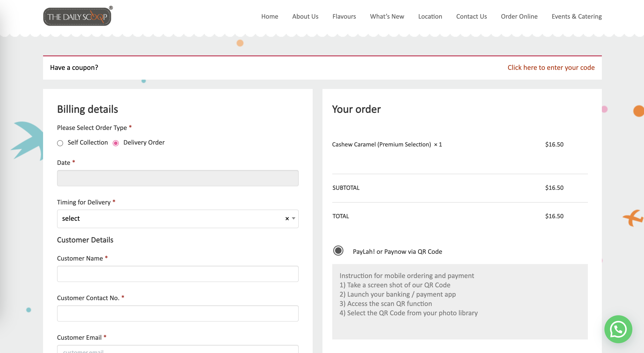The height and width of the screenshot is (353, 644).
Task: Go to the Location page
Action: [430, 17]
